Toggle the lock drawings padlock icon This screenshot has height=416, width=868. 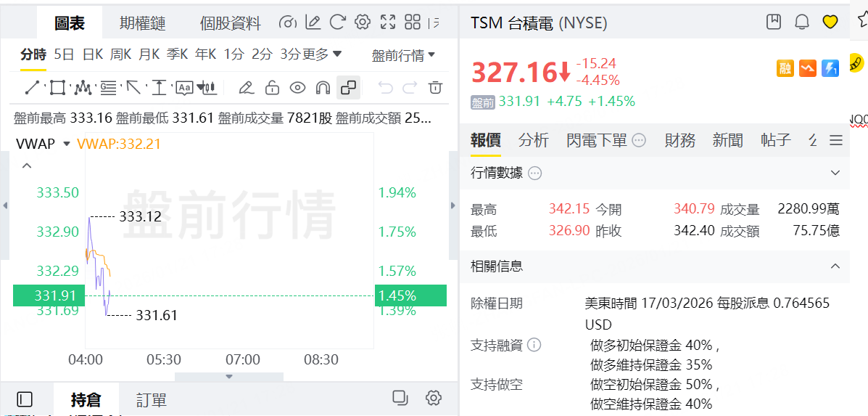click(271, 88)
